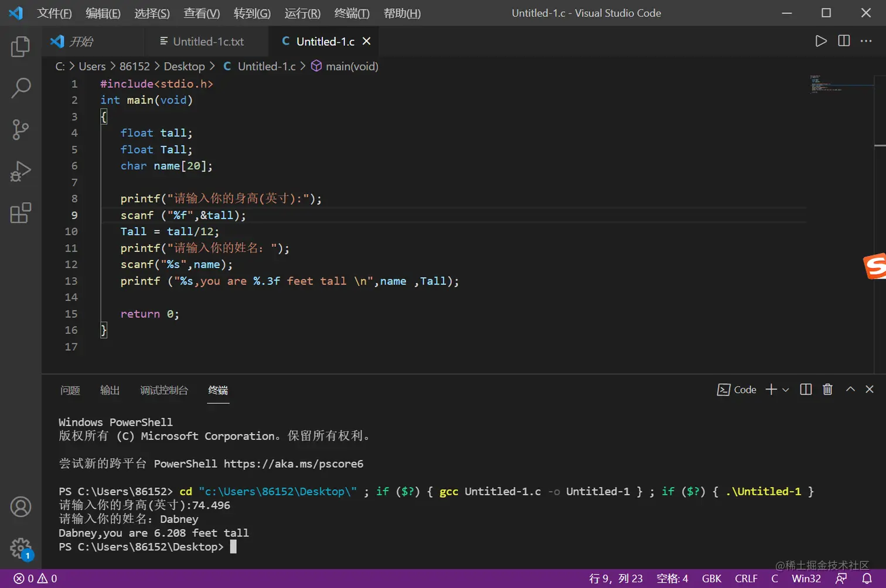Open the 终端 menu in menu bar
The image size is (886, 588).
pyautogui.click(x=352, y=13)
